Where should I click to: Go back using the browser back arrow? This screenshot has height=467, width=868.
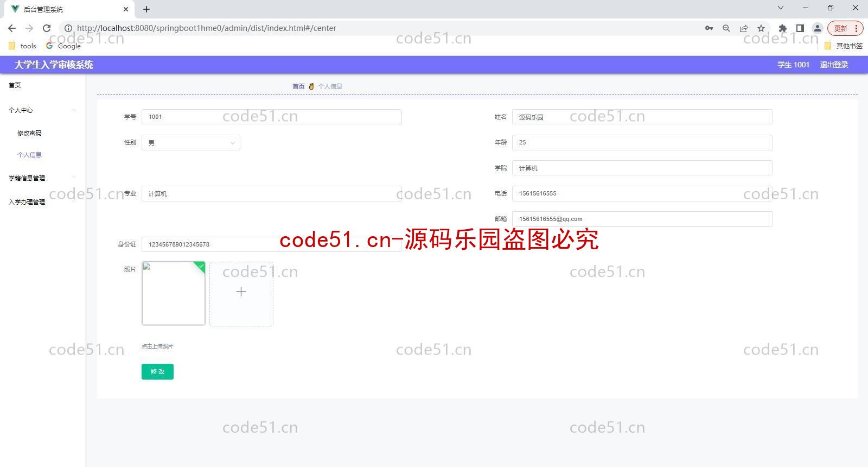coord(12,28)
